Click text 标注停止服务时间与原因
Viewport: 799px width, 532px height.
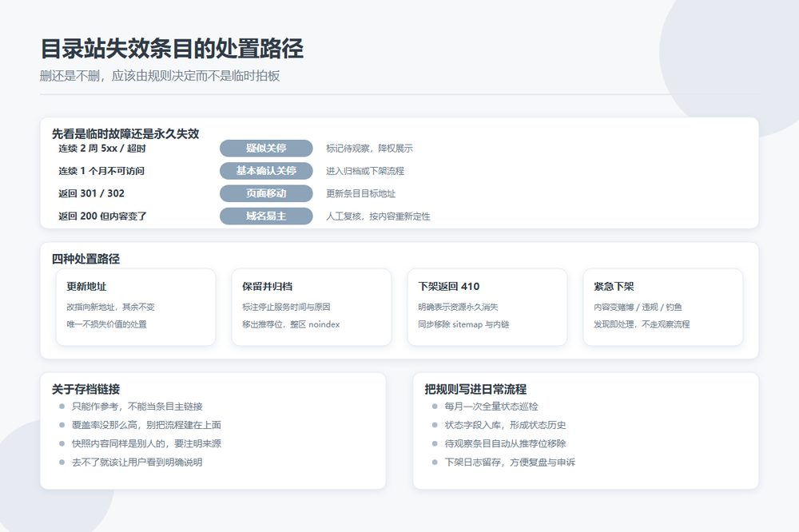pyautogui.click(x=286, y=307)
